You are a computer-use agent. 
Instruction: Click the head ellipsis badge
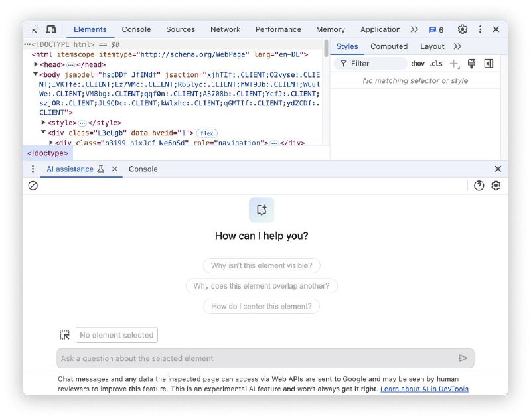pyautogui.click(x=70, y=64)
